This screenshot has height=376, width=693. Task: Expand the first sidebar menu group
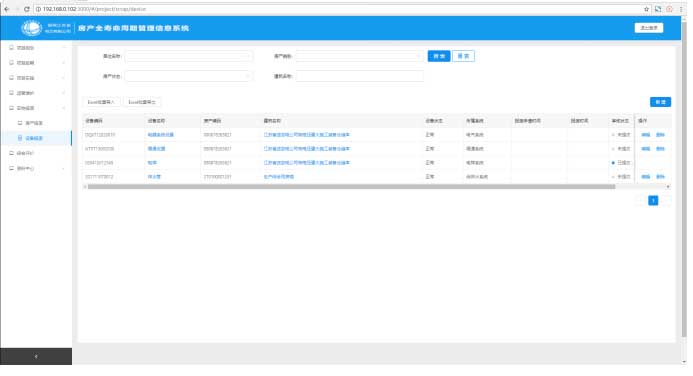pyautogui.click(x=37, y=48)
